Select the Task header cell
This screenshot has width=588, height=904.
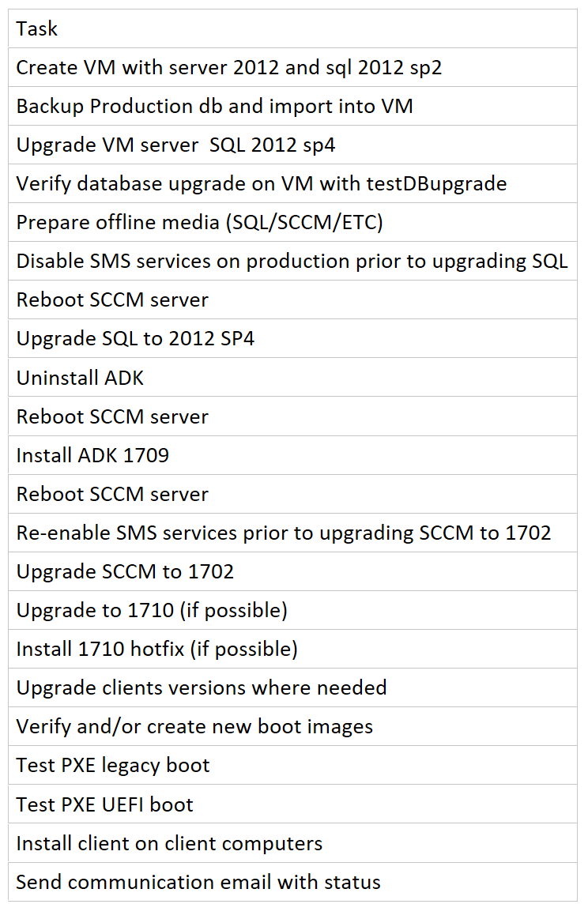[292, 28]
